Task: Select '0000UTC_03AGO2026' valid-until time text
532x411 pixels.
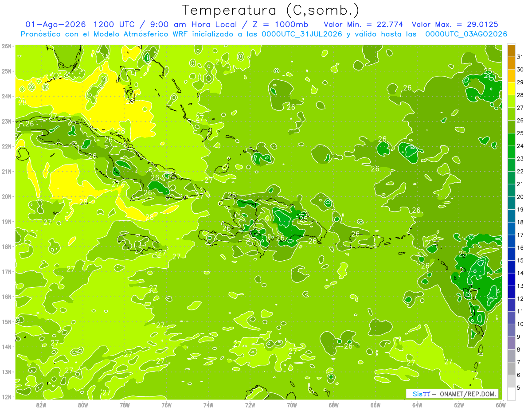Action: [x=466, y=34]
